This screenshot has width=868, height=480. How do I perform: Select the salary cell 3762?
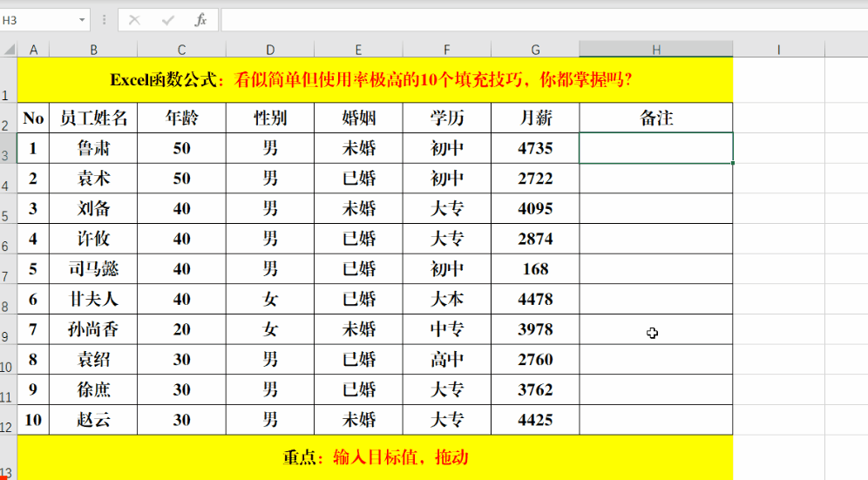tap(535, 389)
